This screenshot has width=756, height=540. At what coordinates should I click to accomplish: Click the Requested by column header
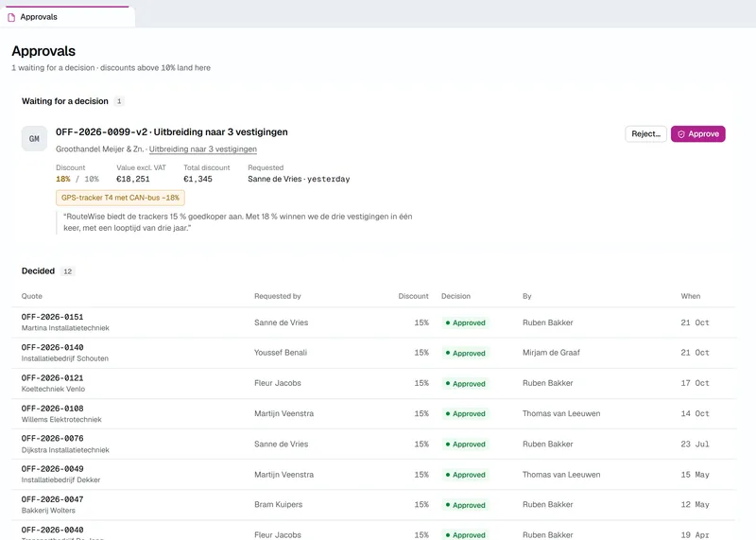click(278, 296)
